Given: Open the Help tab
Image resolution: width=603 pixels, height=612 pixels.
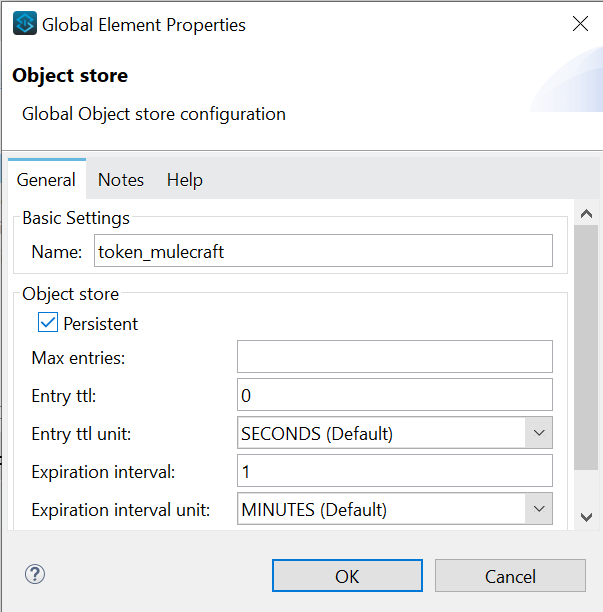Looking at the screenshot, I should [184, 180].
